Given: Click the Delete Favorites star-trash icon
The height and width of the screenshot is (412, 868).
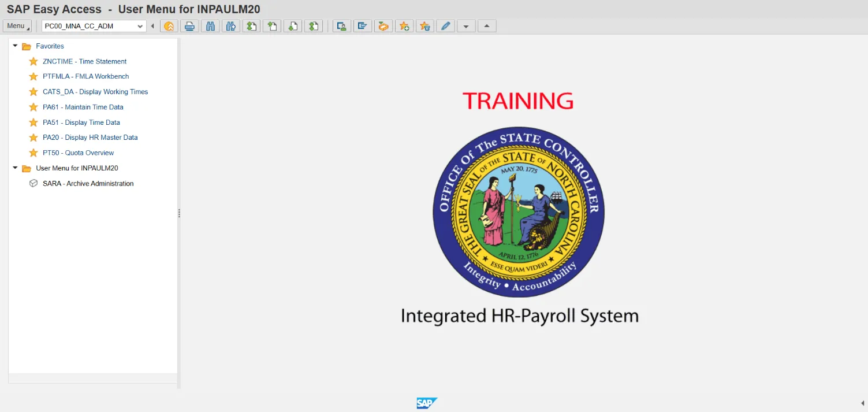Looking at the screenshot, I should pyautogui.click(x=424, y=27).
